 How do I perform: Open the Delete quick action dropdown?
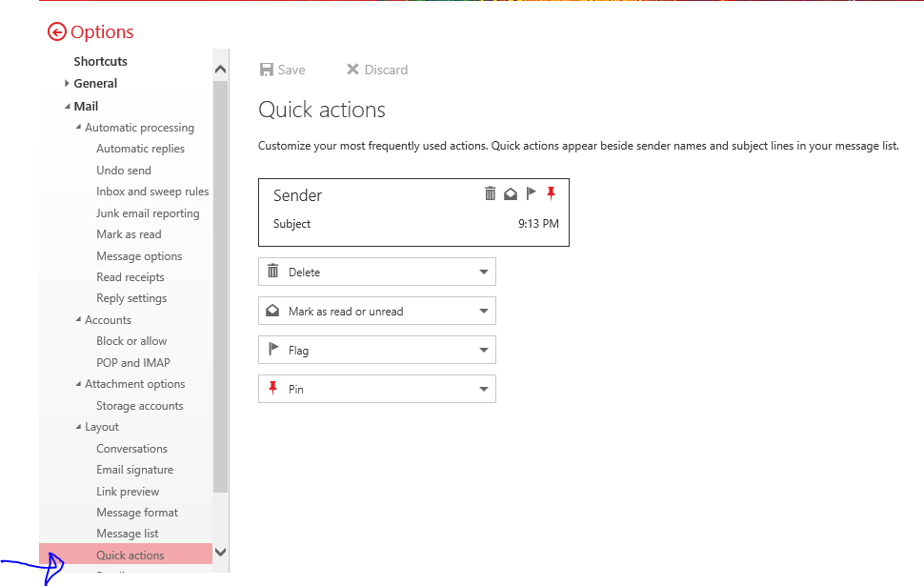484,273
